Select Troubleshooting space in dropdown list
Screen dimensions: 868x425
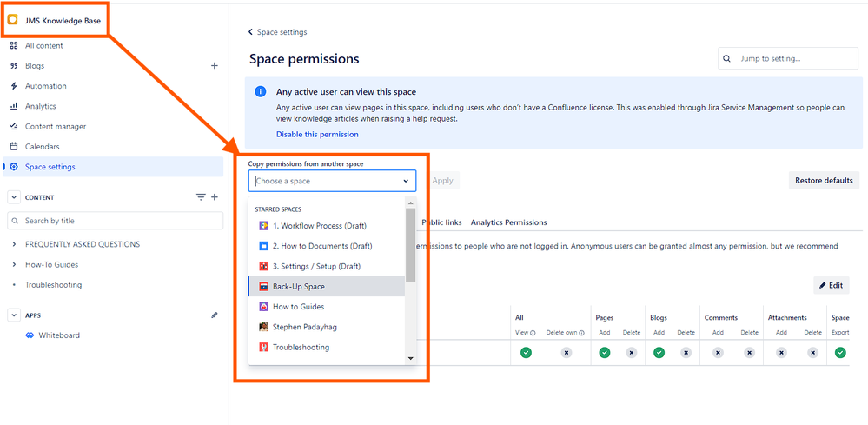coord(327,348)
